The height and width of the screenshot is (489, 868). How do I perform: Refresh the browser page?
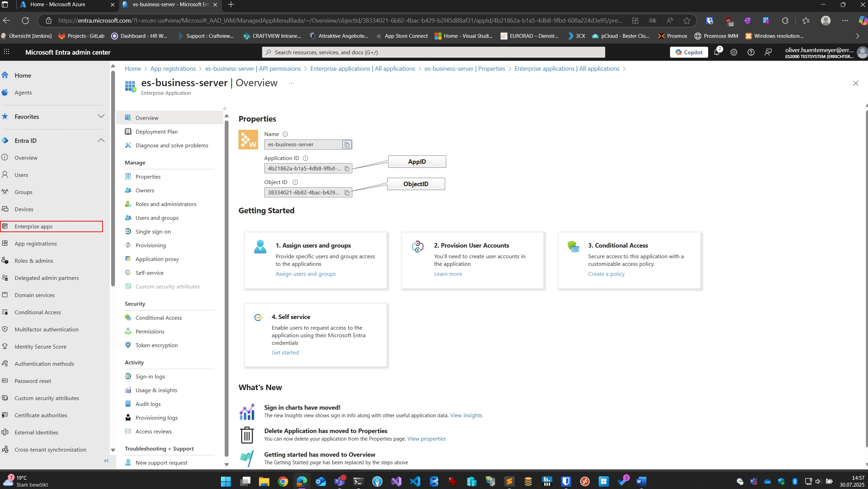tap(25, 21)
